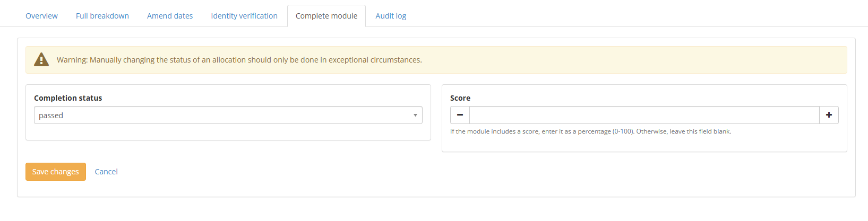868x221 pixels.
Task: Focus the Score percentage input field
Action: click(x=644, y=115)
